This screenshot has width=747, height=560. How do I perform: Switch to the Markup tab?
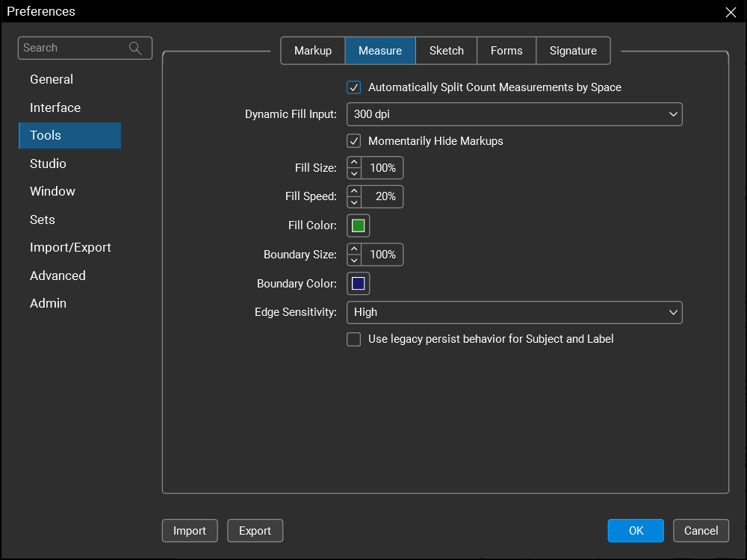[313, 51]
